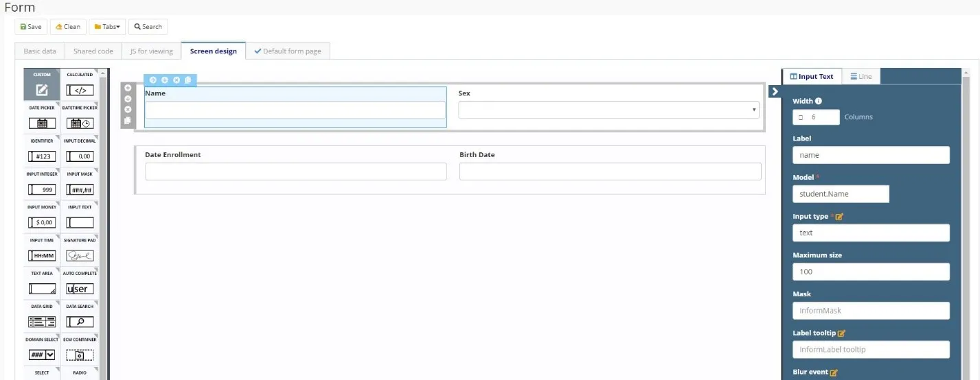Select the Input Mask component
The height and width of the screenshot is (380, 980).
point(80,184)
